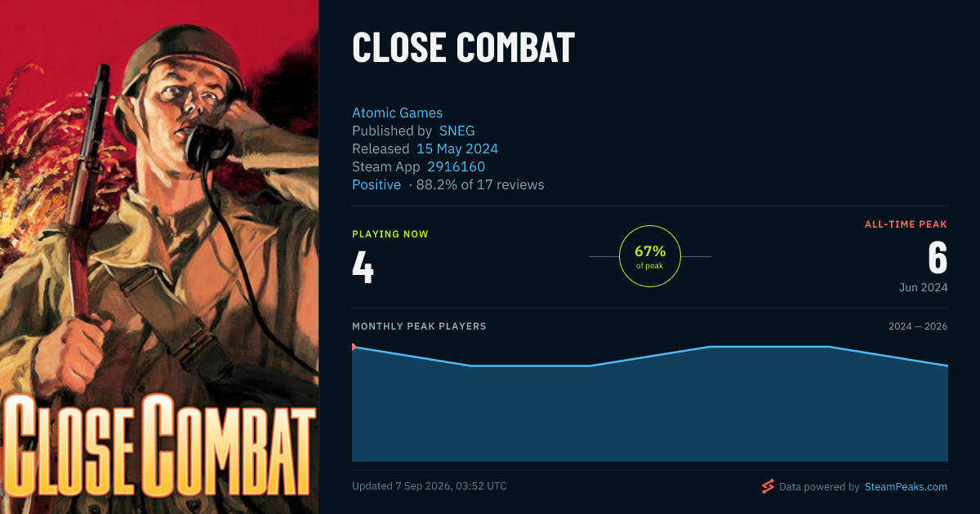Click the All-Time Peak value 6
Image resolution: width=980 pixels, height=514 pixels.
coord(938,259)
